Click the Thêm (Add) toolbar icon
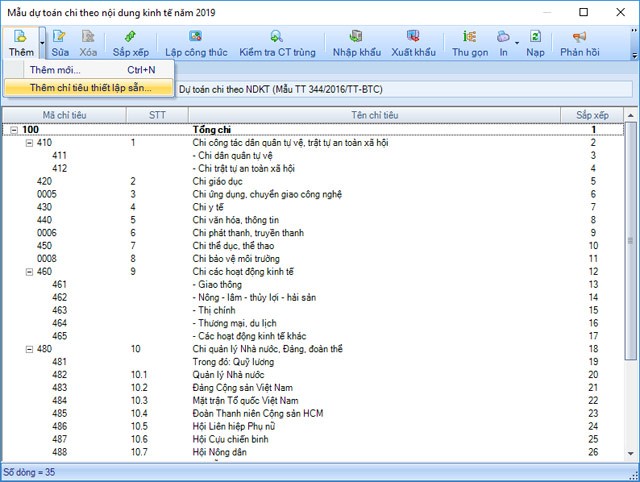The image size is (640, 482). coord(19,37)
